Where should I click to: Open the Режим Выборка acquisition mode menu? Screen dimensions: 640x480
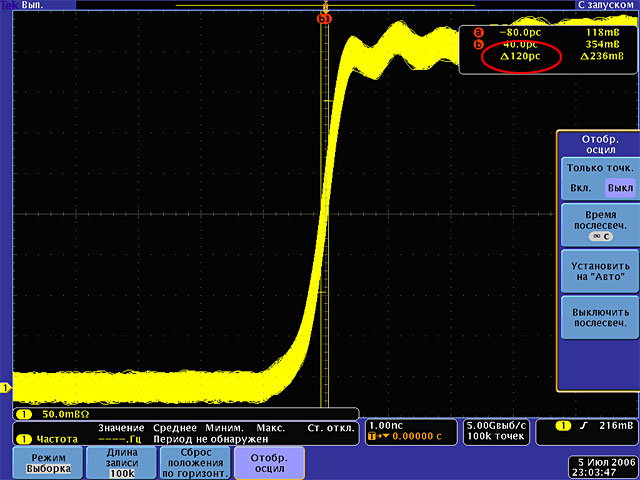(x=48, y=463)
